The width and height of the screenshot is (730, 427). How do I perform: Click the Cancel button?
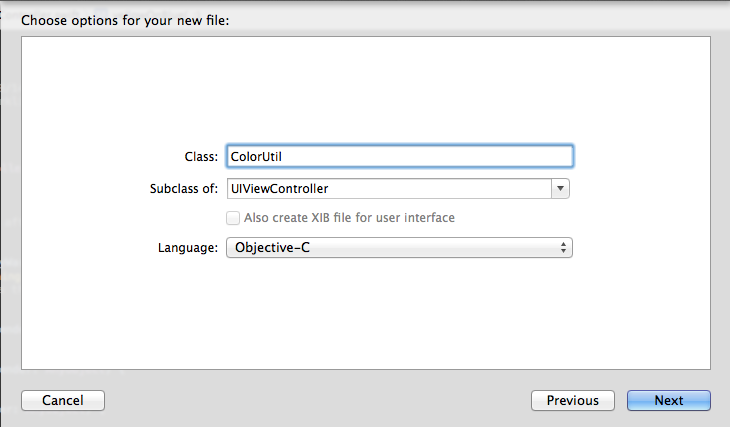coord(63,400)
